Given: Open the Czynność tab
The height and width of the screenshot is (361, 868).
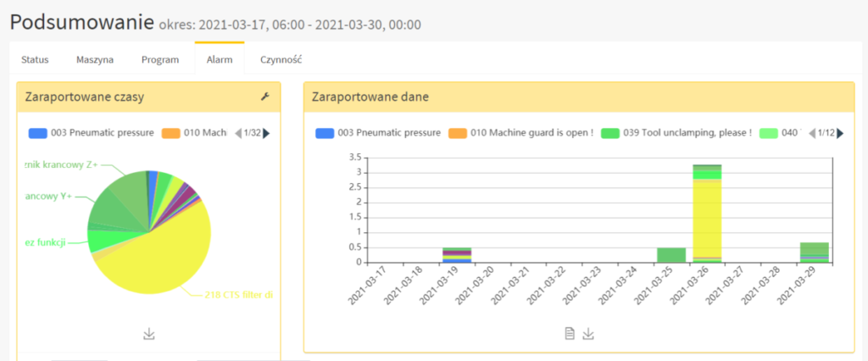Looking at the screenshot, I should 281,60.
